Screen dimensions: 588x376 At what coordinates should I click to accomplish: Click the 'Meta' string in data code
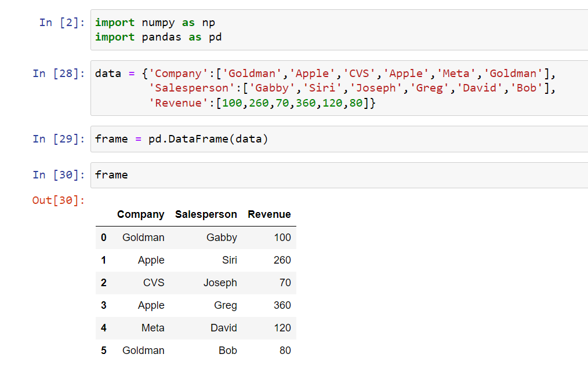tap(456, 74)
